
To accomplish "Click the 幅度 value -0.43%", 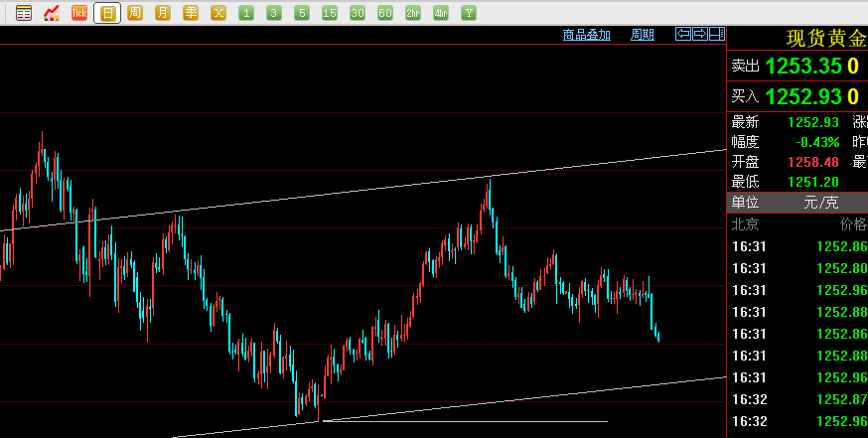I will (x=817, y=142).
